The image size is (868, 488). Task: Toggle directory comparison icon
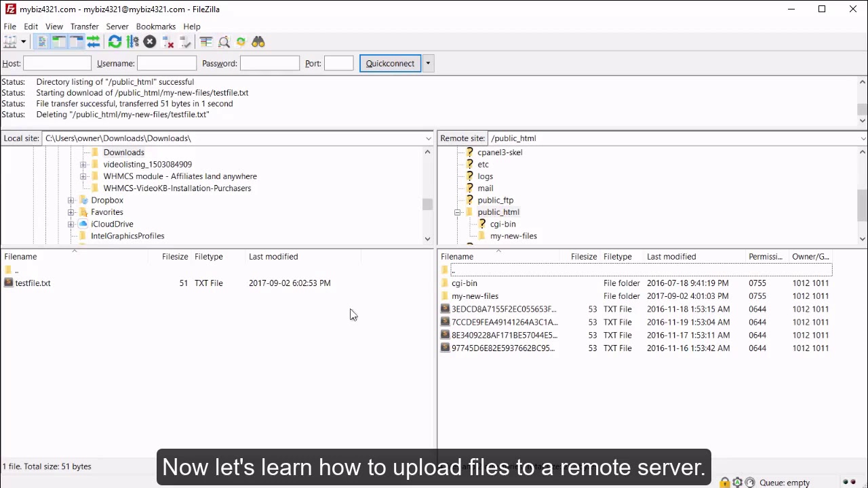[x=224, y=42]
